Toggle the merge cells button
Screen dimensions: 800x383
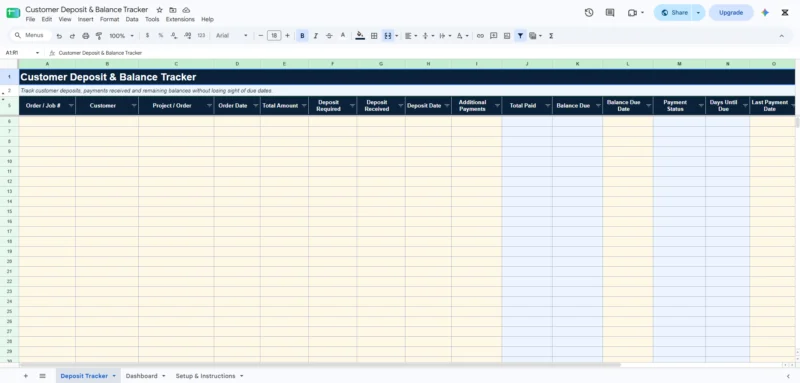388,36
